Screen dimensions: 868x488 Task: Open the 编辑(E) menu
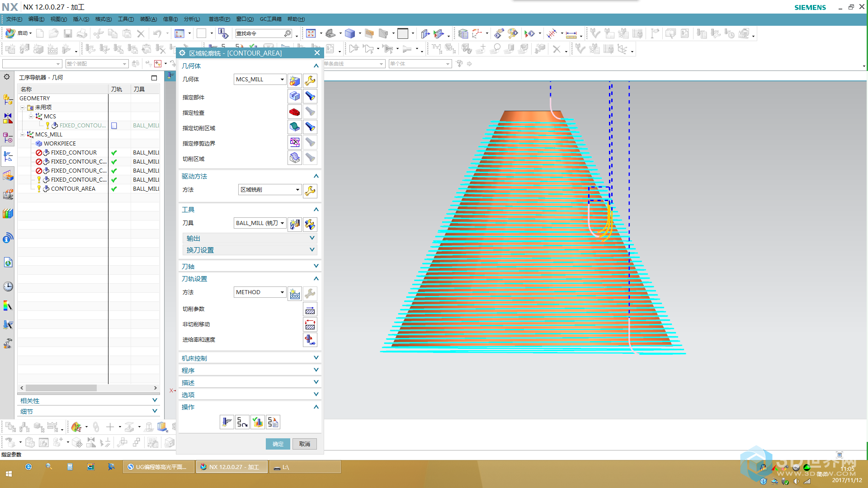36,19
